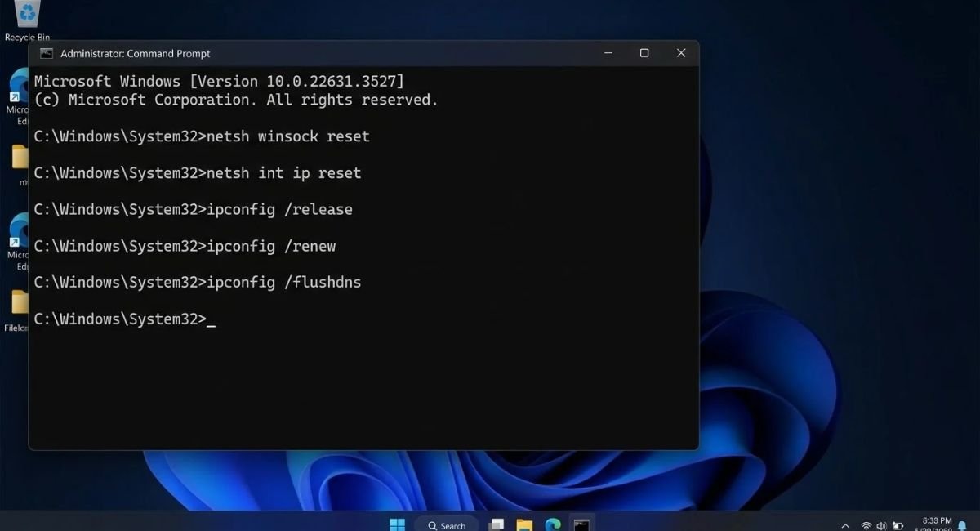The image size is (980, 531).
Task: Click the last empty prompt with blinking cursor
Action: [124, 319]
